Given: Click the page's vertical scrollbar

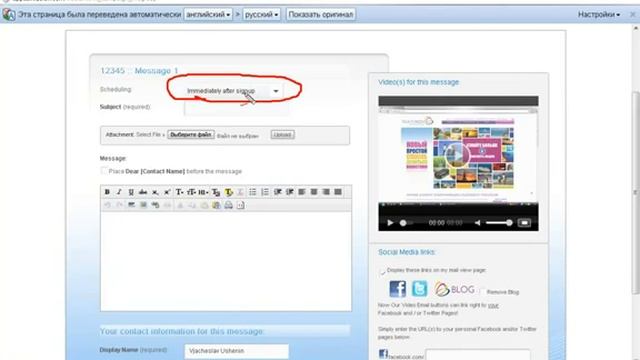Looking at the screenshot, I should click(x=636, y=192).
